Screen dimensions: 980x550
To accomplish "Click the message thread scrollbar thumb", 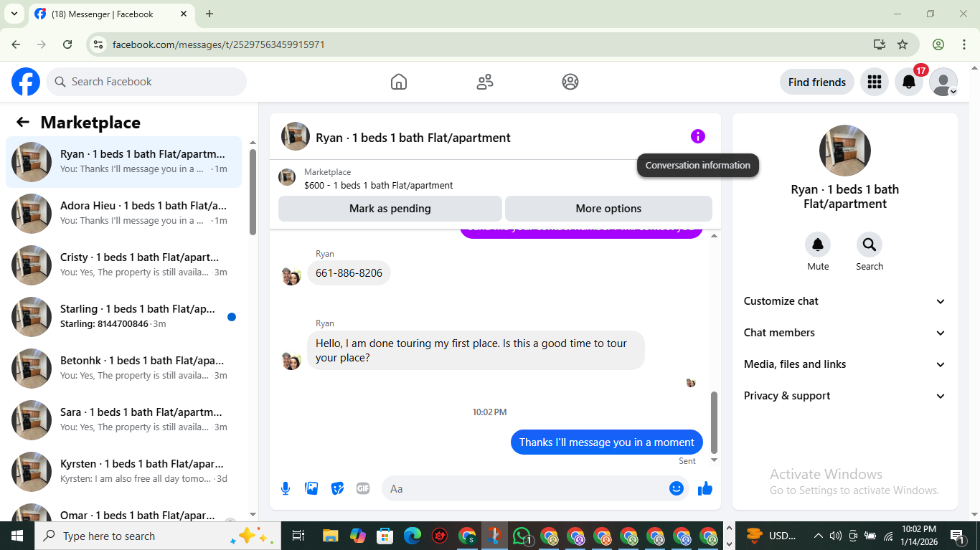I will [x=714, y=422].
